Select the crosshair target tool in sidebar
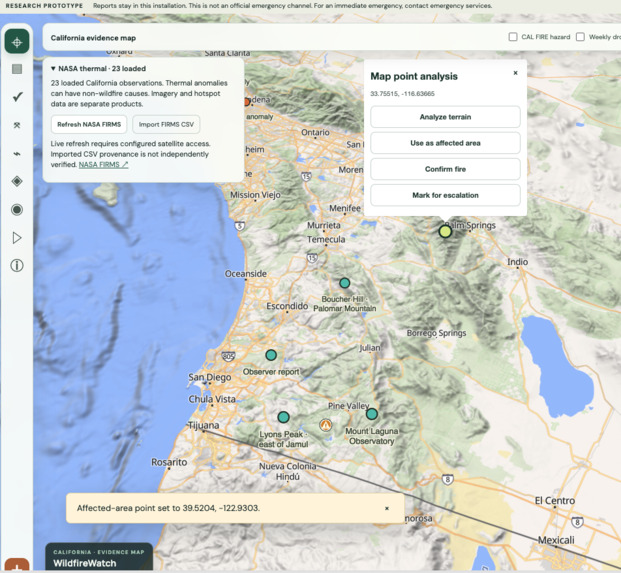This screenshot has width=621, height=573. tap(17, 42)
